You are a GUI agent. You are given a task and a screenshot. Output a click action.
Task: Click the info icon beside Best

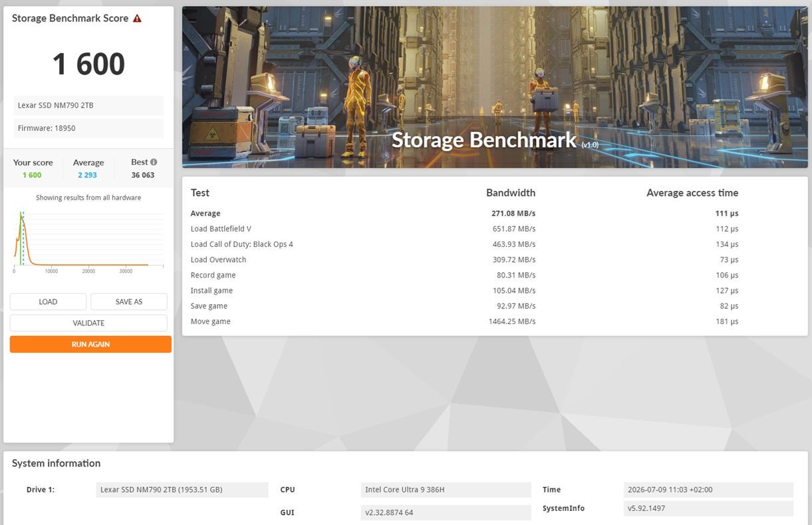(154, 162)
